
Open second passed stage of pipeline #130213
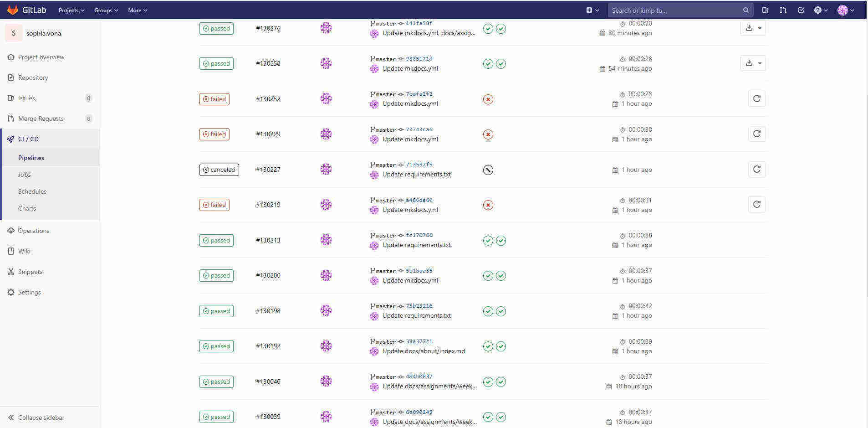click(501, 240)
